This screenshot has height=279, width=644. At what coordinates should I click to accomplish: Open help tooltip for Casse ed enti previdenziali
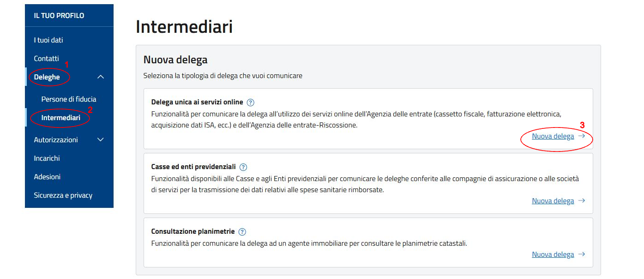(x=244, y=167)
